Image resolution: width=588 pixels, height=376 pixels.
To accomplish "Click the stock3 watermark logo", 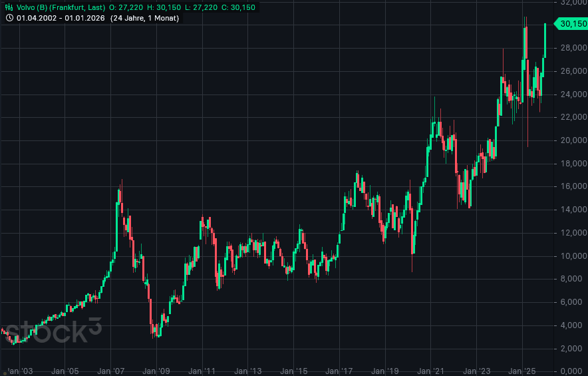I will pyautogui.click(x=52, y=330).
